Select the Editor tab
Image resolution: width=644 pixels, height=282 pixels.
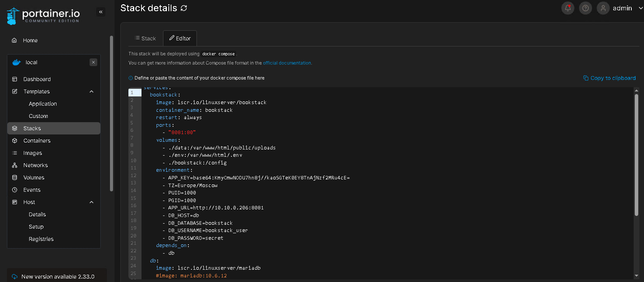[x=180, y=38]
